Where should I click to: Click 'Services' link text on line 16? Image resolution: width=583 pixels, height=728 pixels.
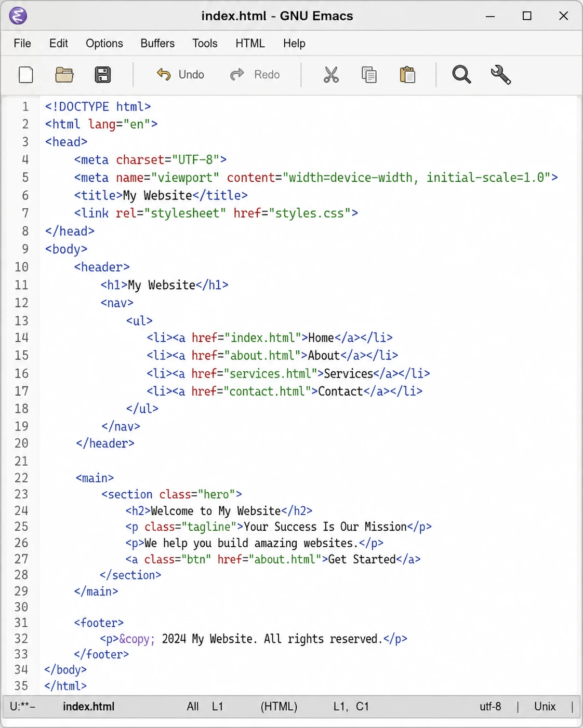pyautogui.click(x=349, y=374)
